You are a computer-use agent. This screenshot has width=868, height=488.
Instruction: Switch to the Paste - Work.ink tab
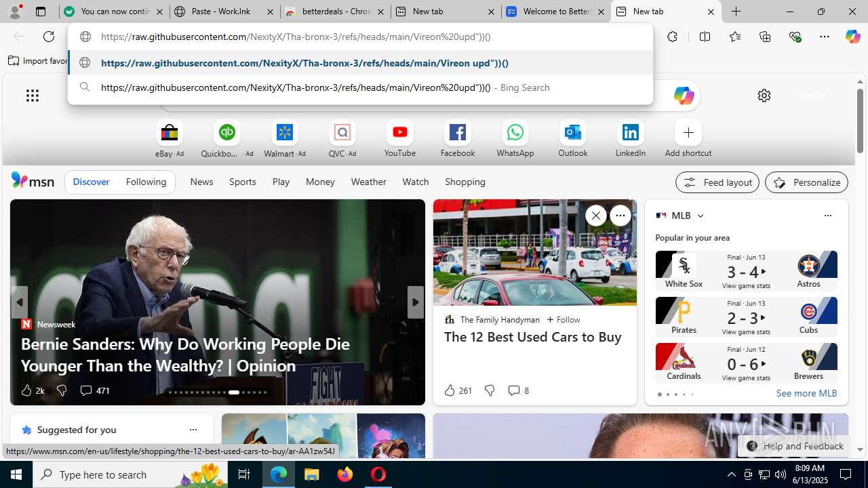click(224, 12)
